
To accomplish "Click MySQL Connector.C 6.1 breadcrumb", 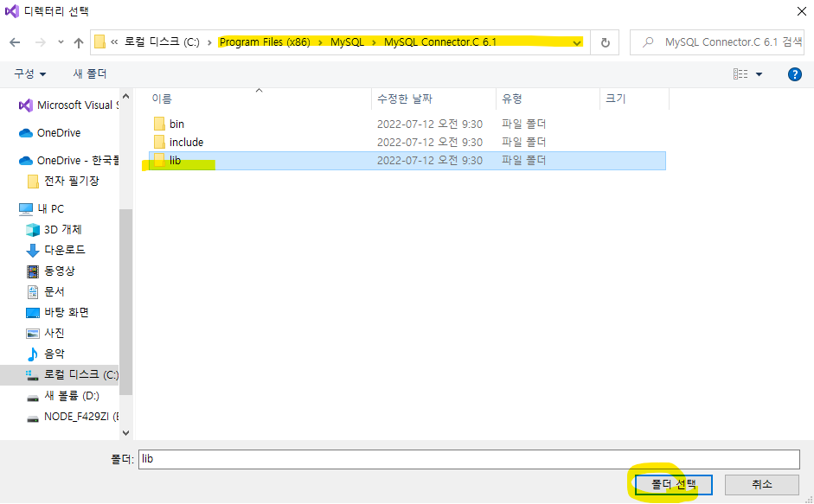I will click(440, 42).
